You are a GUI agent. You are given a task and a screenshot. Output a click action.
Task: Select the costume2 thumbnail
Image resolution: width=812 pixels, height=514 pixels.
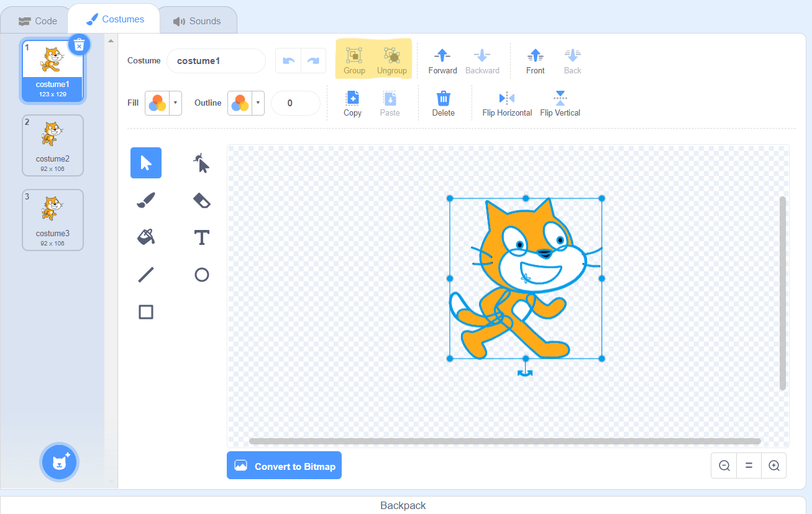point(53,145)
